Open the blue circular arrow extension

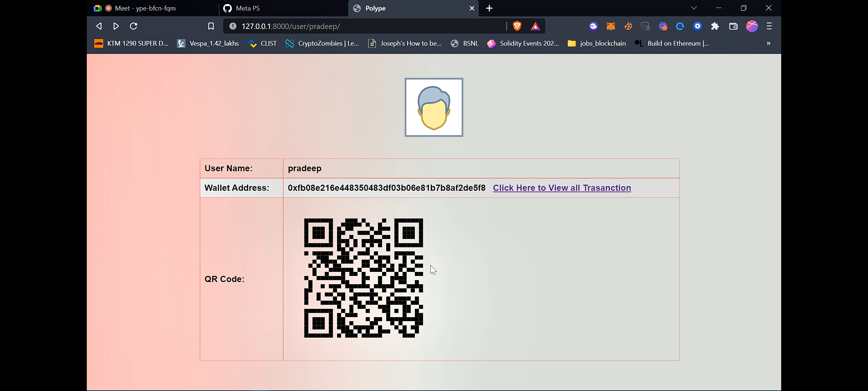[x=680, y=26]
